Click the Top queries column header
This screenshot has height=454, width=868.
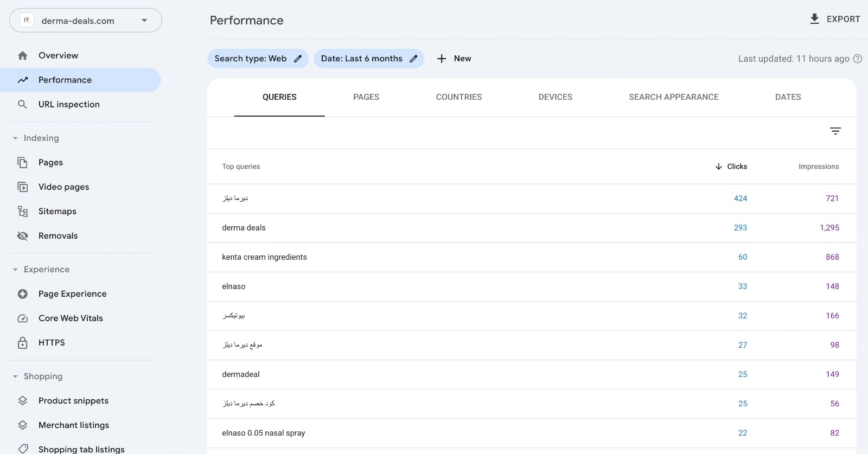point(241,167)
